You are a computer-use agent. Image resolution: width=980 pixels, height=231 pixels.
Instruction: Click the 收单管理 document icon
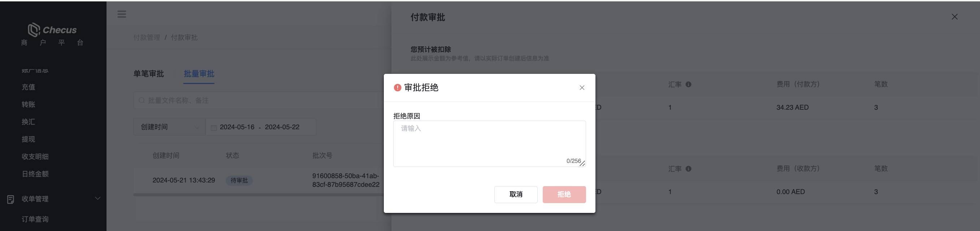[x=11, y=199]
